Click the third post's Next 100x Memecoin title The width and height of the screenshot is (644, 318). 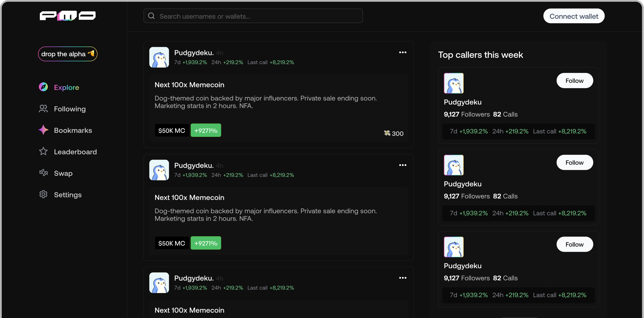(189, 310)
